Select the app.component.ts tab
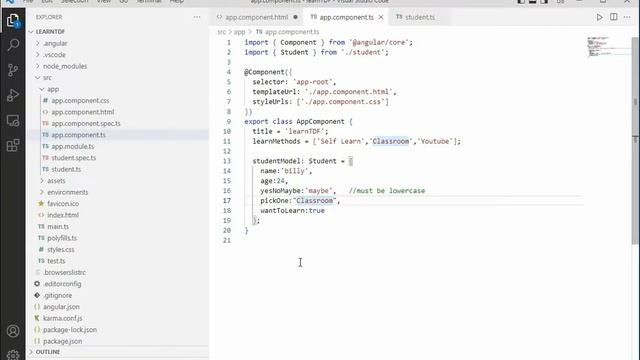Viewport: 640px width, 360px height. point(346,17)
